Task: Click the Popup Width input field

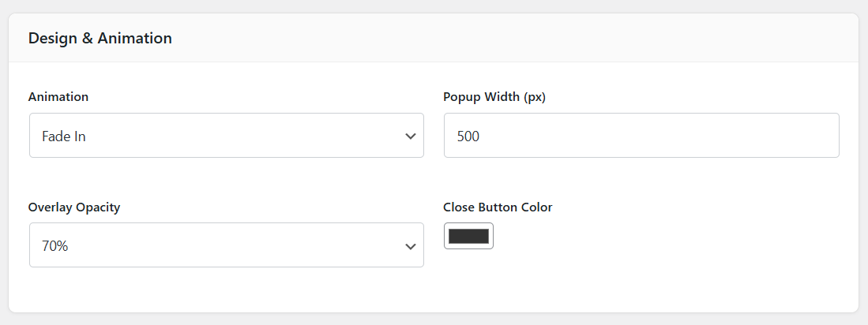Action: click(641, 136)
